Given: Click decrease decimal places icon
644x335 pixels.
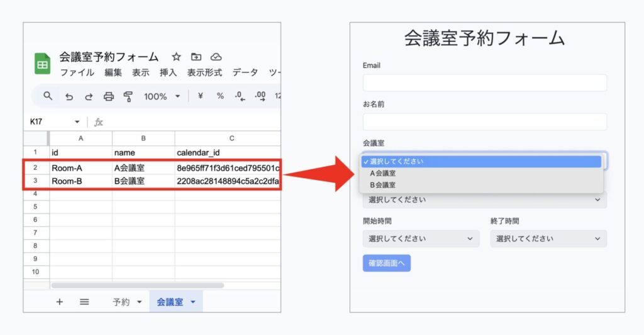Looking at the screenshot, I should coord(240,96).
